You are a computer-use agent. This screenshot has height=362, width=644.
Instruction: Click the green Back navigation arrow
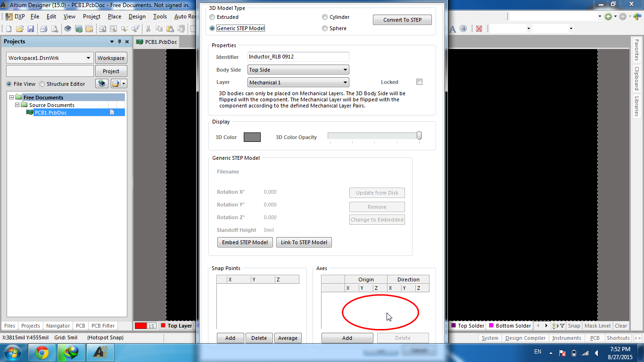(x=608, y=16)
